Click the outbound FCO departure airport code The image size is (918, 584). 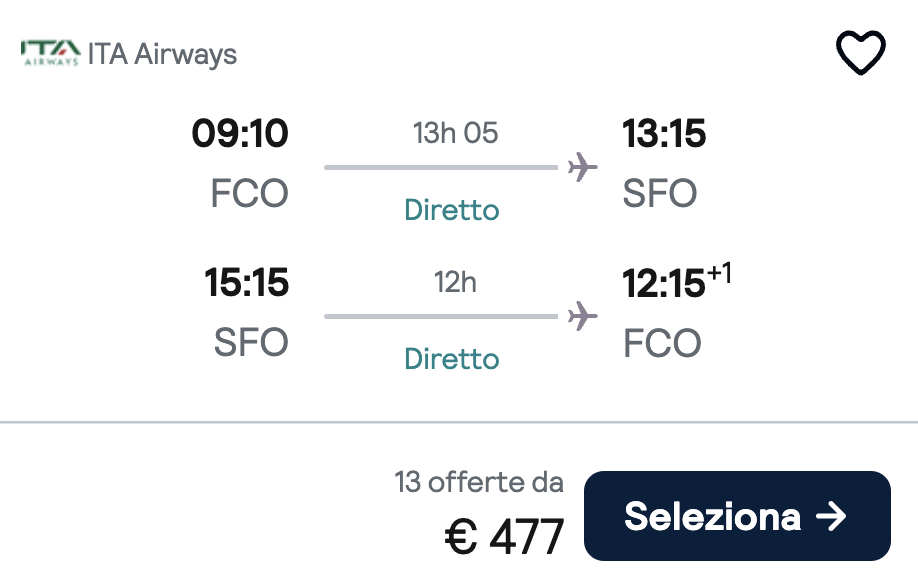(x=249, y=193)
